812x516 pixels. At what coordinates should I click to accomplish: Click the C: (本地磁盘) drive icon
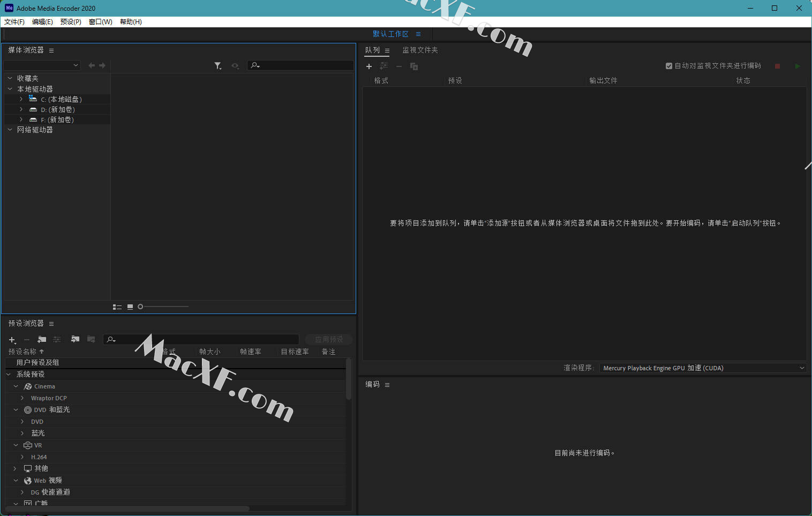[33, 99]
